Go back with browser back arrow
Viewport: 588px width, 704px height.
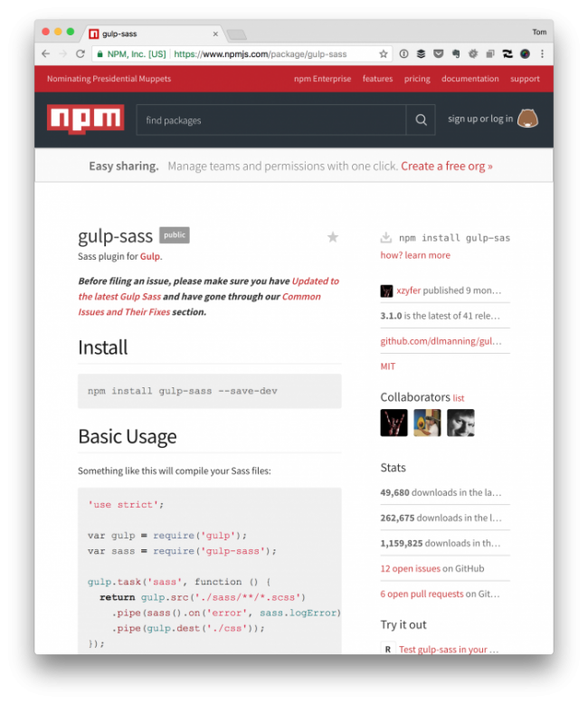pyautogui.click(x=45, y=54)
